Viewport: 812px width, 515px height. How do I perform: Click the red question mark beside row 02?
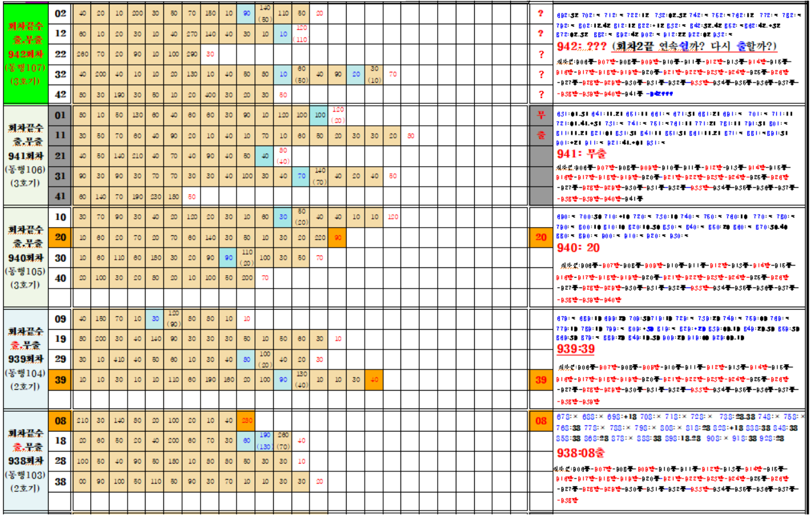[541, 13]
